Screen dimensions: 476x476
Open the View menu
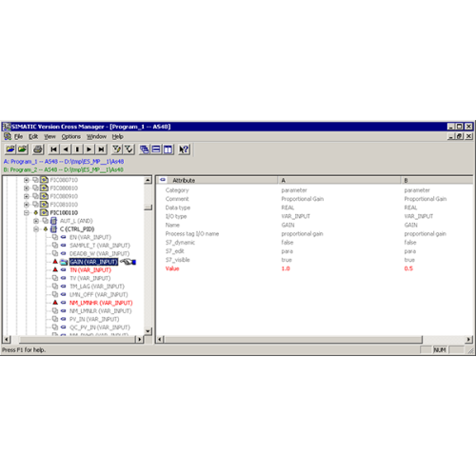(50, 136)
